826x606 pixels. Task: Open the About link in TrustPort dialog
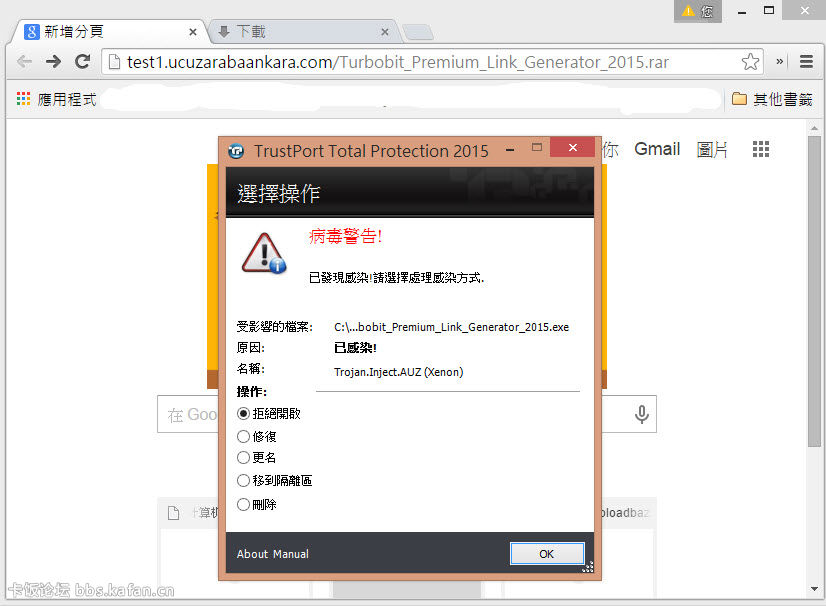(x=252, y=554)
